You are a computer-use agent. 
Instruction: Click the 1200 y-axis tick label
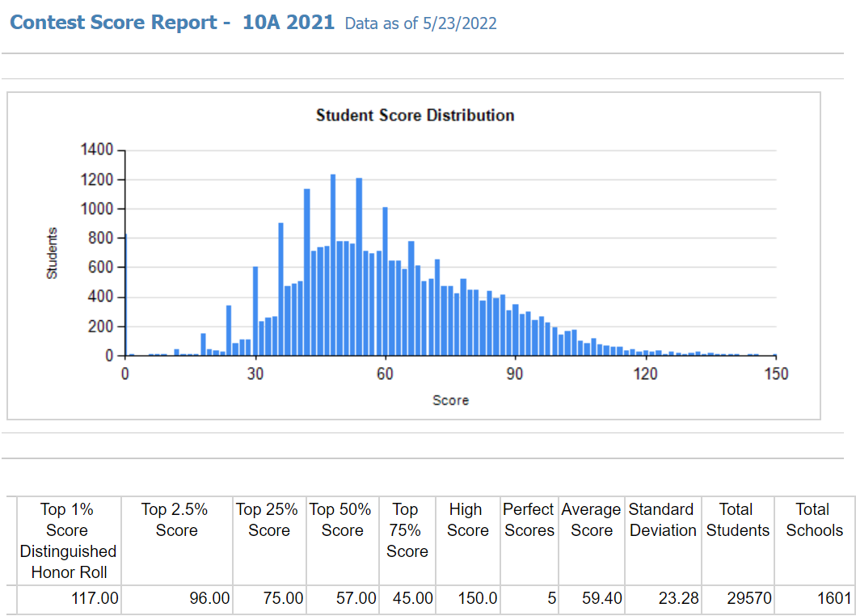pyautogui.click(x=97, y=179)
